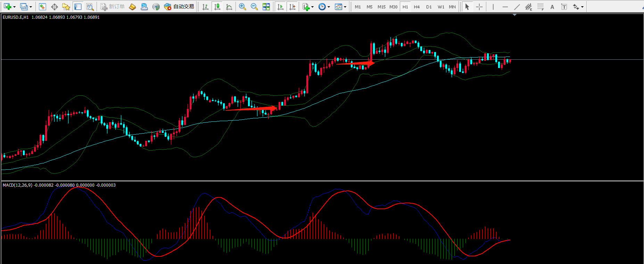This screenshot has width=644, height=264.
Task: Toggle chart shift from right border
Action: (x=292, y=7)
